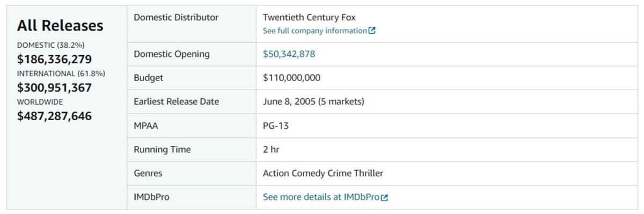Viewport: 644px width, 214px height.
Task: Click the external link icon after company information
Action: (x=372, y=31)
